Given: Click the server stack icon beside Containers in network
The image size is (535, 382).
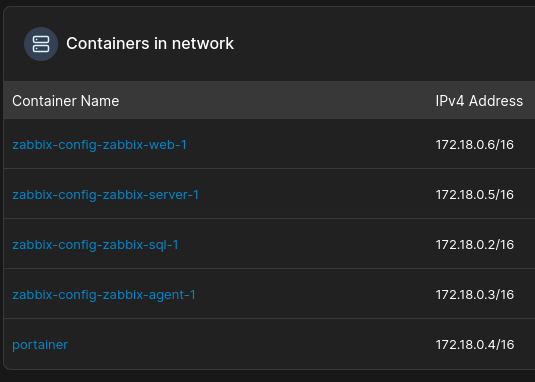Looking at the screenshot, I should (x=41, y=44).
